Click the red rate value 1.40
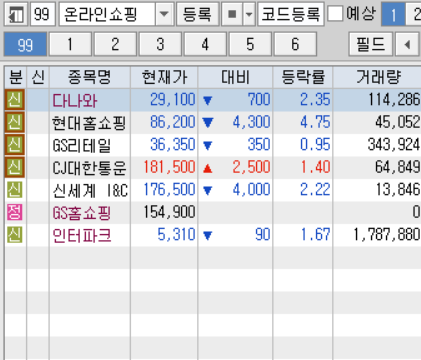The image size is (421, 360). click(x=315, y=167)
